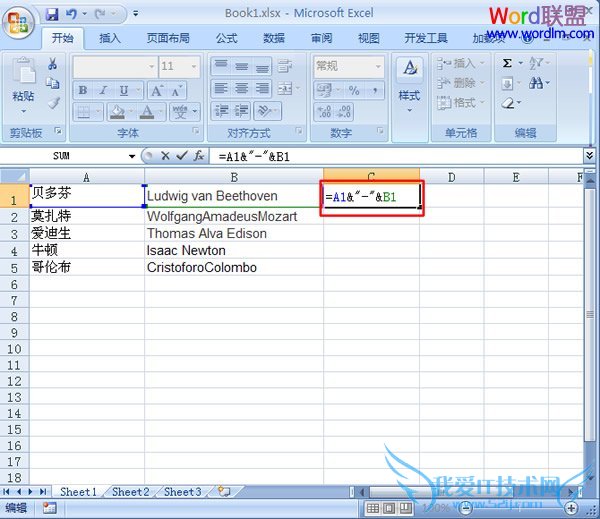Expand the formula bar

pyautogui.click(x=589, y=155)
